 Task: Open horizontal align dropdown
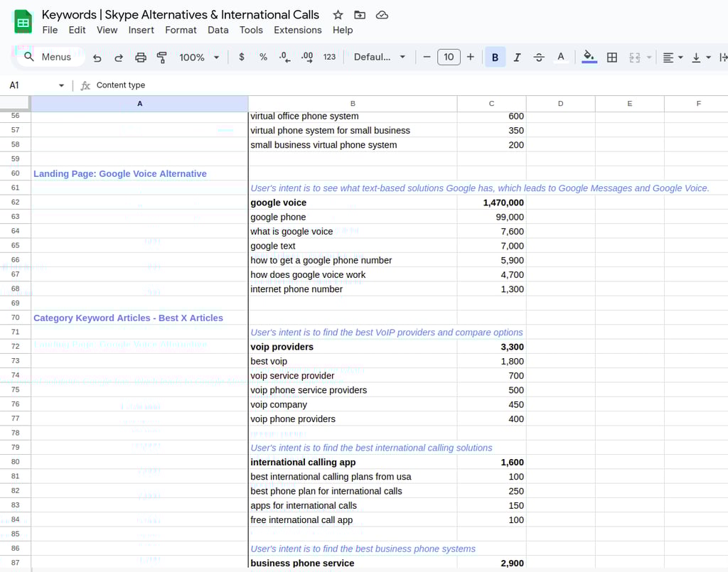point(673,58)
